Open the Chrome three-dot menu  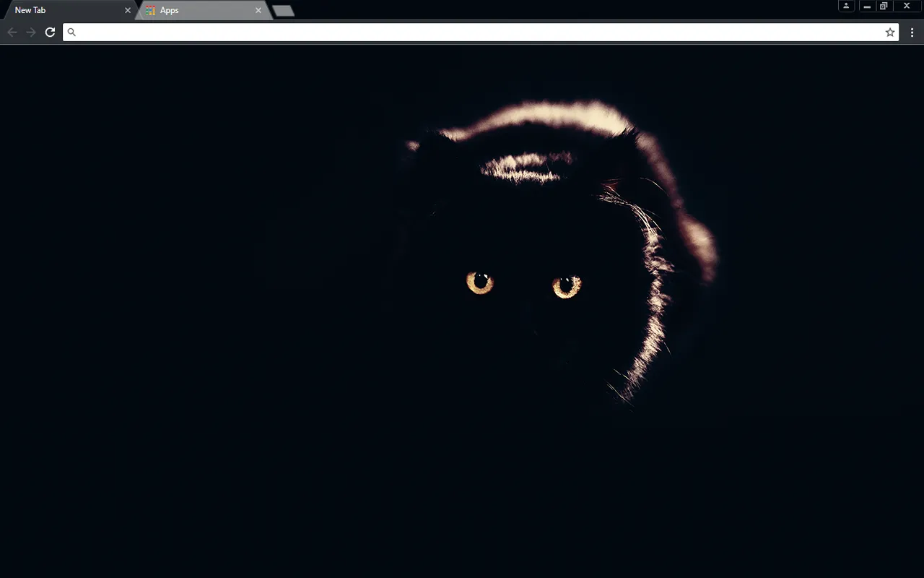[912, 33]
